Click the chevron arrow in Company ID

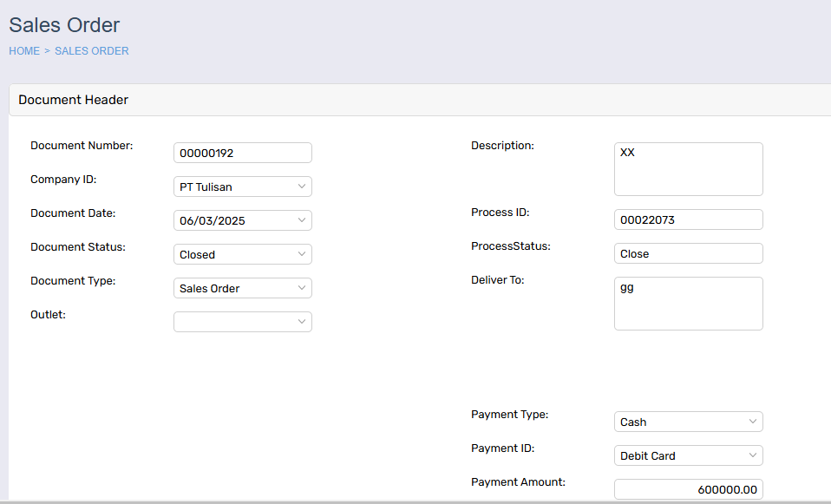(302, 187)
